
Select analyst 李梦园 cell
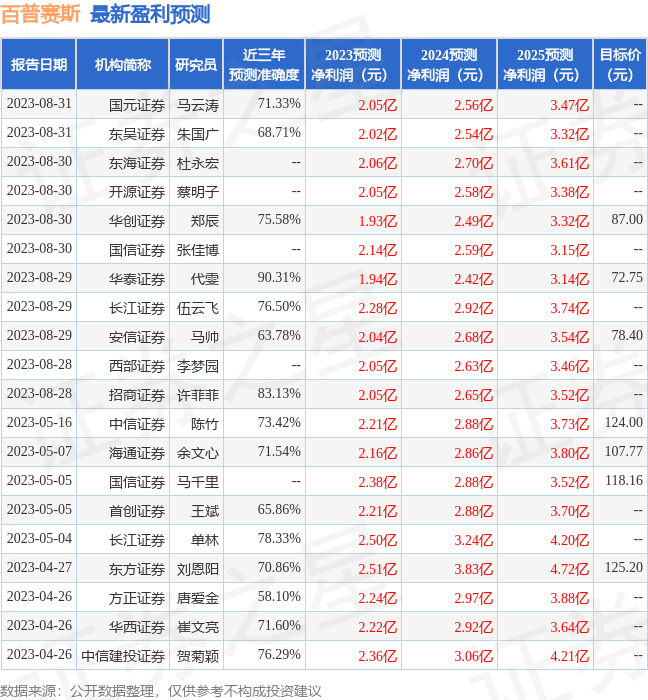click(x=198, y=366)
